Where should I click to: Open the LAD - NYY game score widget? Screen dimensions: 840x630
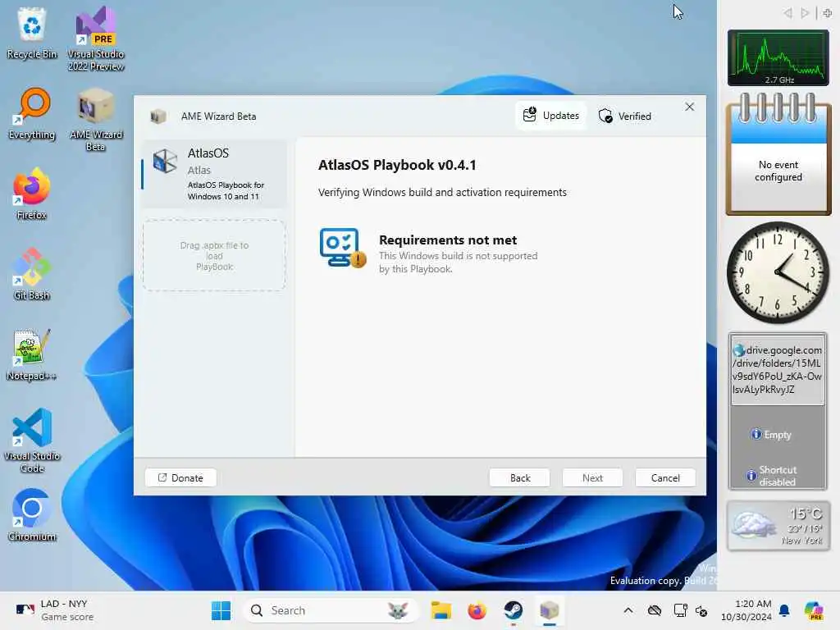55,610
